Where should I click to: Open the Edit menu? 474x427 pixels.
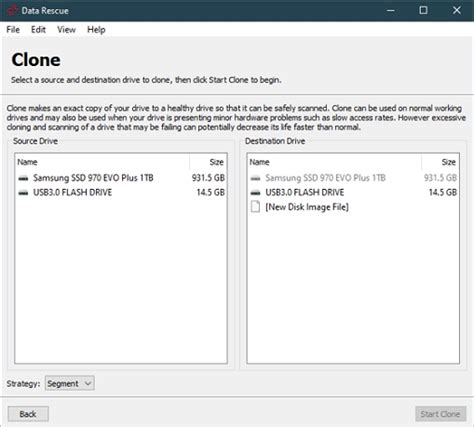38,30
